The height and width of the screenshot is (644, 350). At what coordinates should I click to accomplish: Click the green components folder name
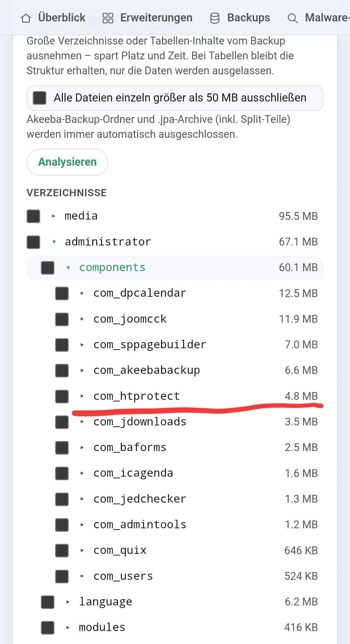pyautogui.click(x=112, y=268)
